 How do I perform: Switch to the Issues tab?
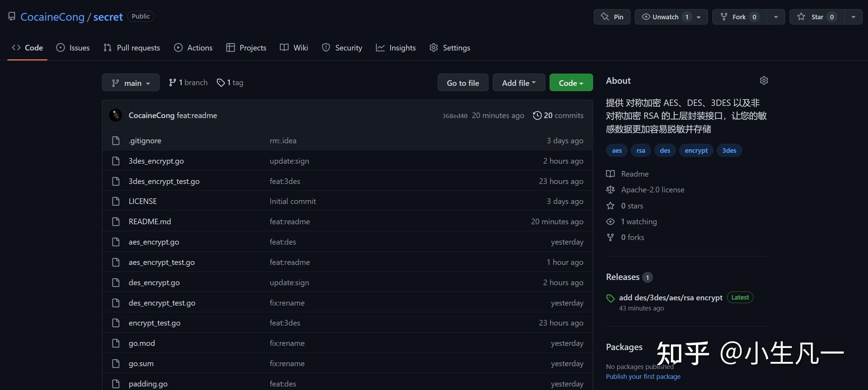pyautogui.click(x=73, y=48)
